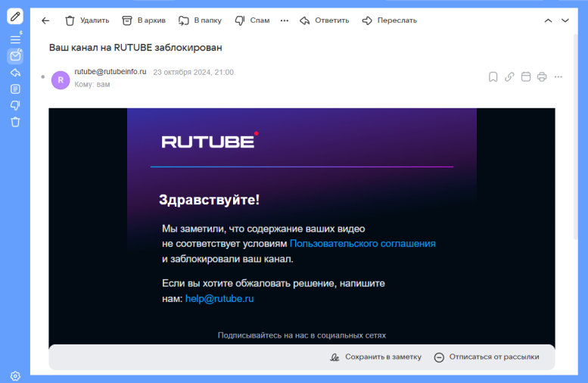Archive the email via В архив

pos(144,20)
